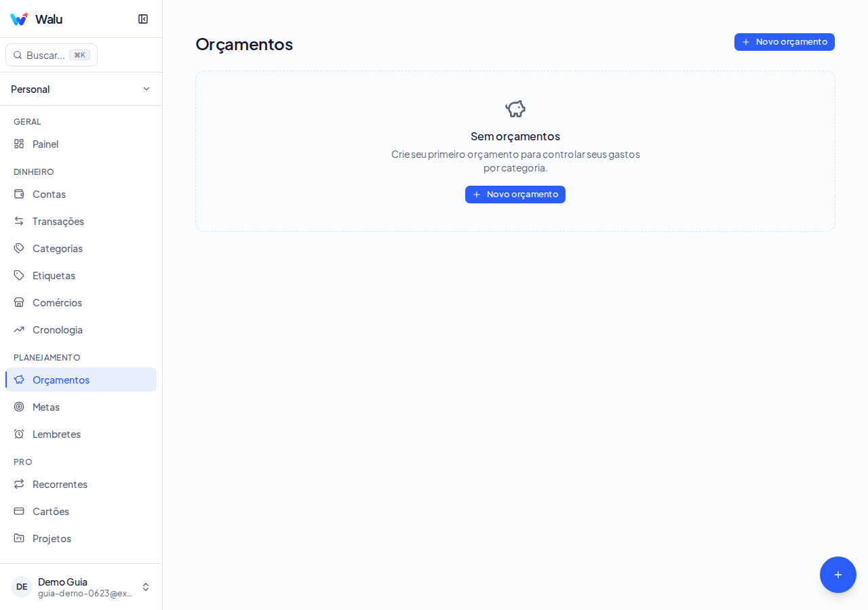Click the Transações arrows icon
868x610 pixels.
(x=19, y=221)
